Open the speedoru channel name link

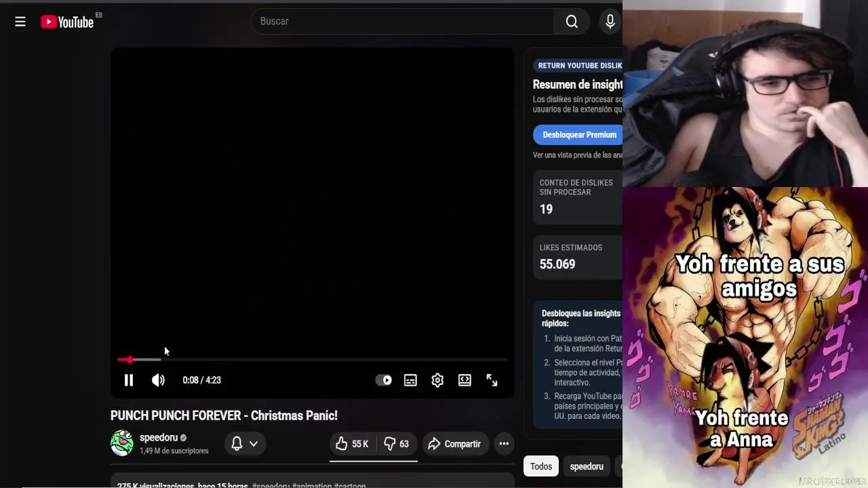tap(159, 437)
